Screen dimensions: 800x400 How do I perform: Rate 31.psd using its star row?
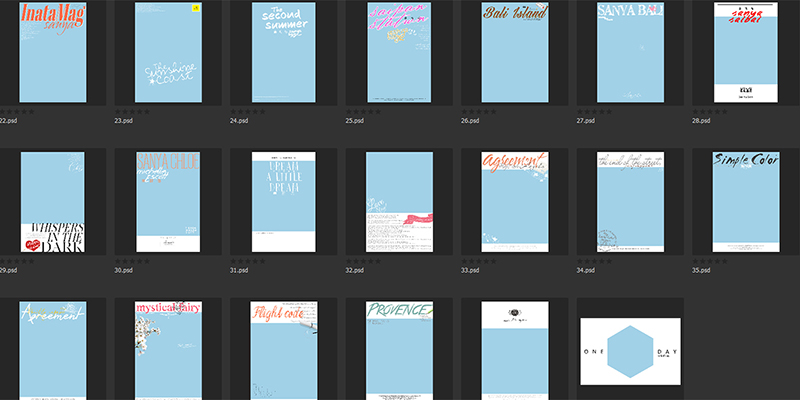click(x=248, y=261)
